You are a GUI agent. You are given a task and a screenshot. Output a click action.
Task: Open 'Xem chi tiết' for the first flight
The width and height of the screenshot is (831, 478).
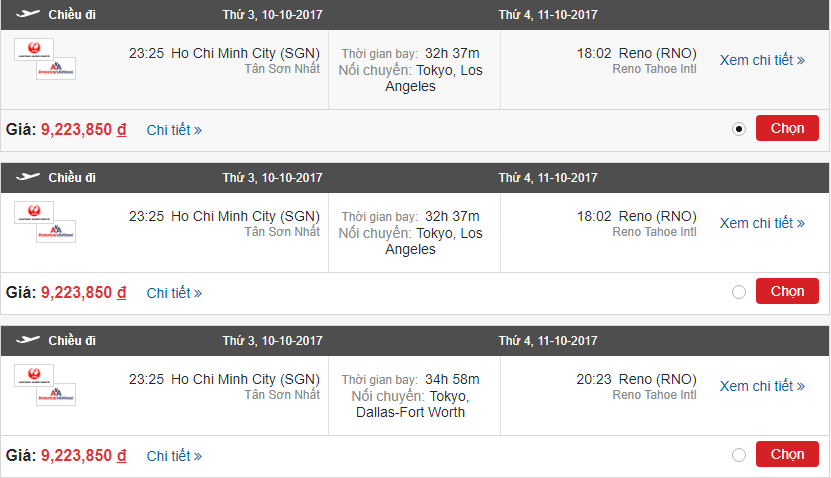[x=762, y=60]
